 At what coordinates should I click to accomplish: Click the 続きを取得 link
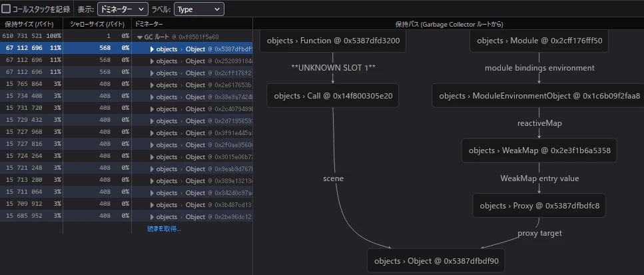pyautogui.click(x=164, y=229)
